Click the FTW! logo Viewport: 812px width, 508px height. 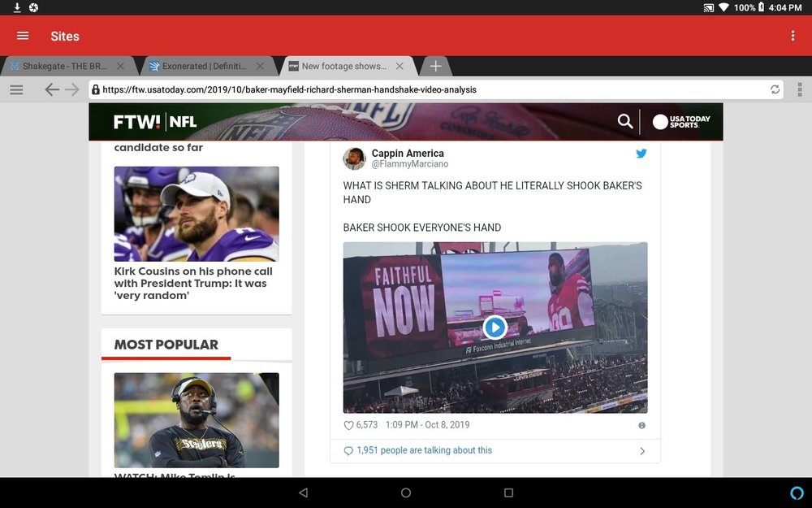click(136, 122)
